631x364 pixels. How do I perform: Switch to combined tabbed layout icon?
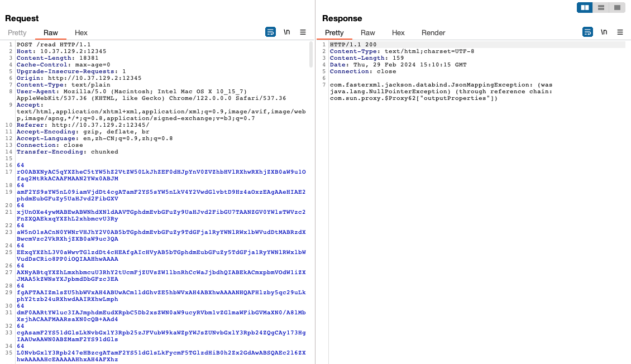pos(616,8)
